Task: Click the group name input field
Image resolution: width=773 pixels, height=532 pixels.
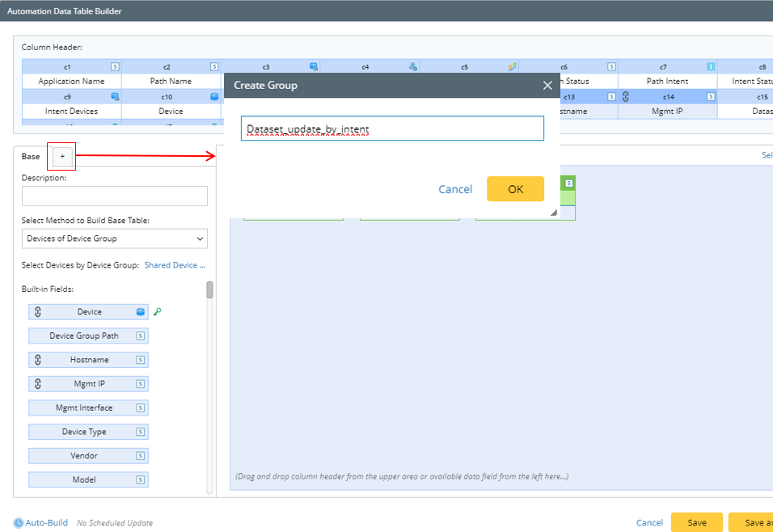Action: point(392,129)
